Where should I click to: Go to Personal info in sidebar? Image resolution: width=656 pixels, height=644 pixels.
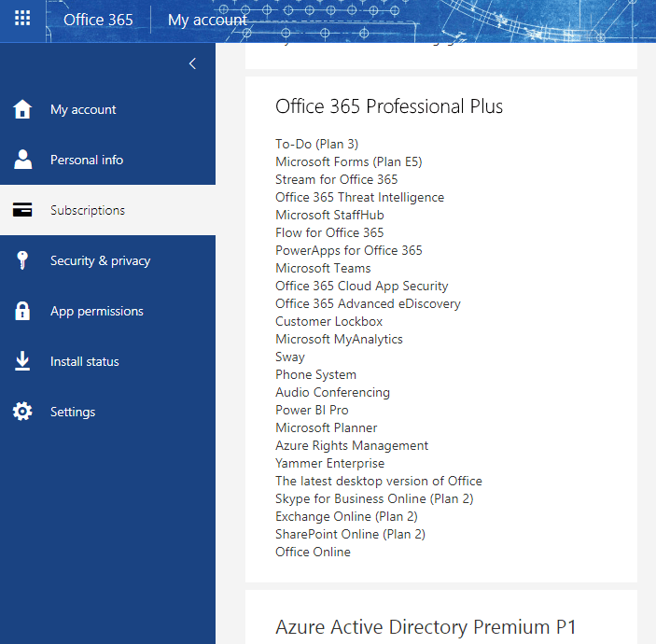click(107, 160)
